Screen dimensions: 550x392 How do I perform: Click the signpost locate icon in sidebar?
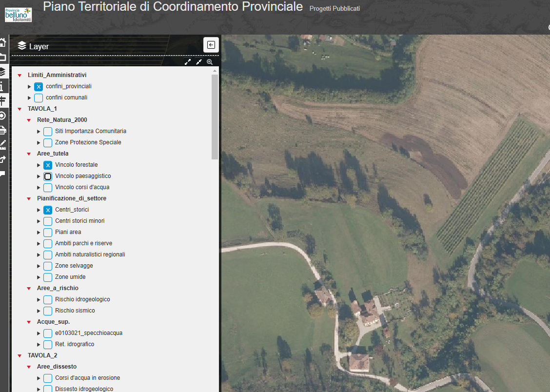pos(3,101)
